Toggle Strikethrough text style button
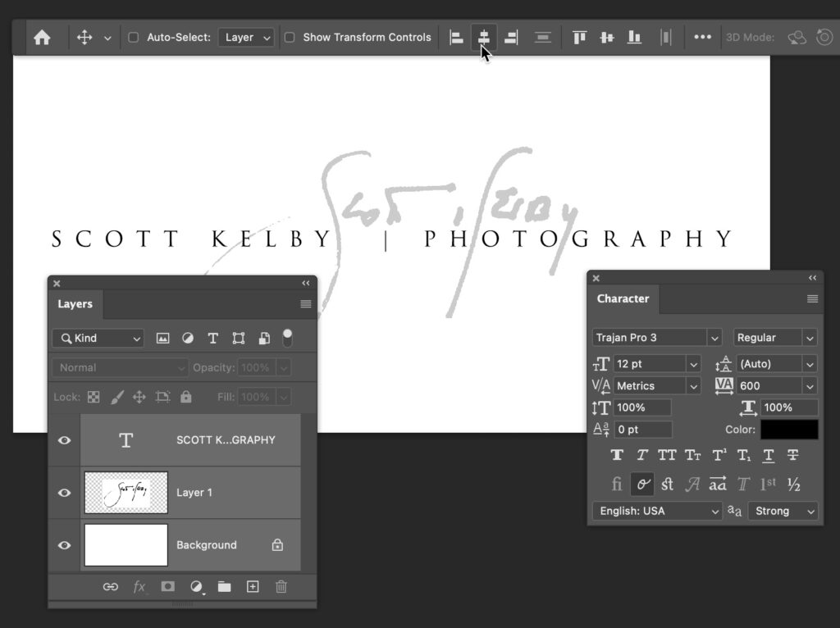 point(793,455)
